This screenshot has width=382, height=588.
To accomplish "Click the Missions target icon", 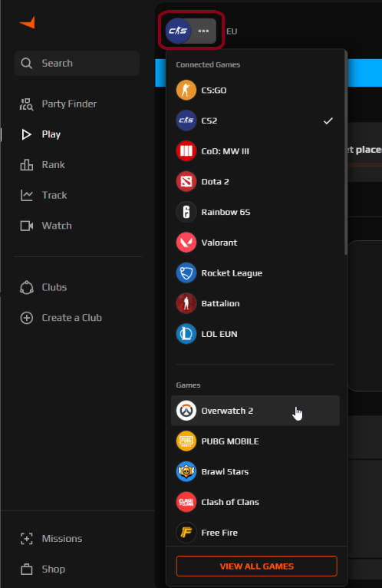I will (x=26, y=539).
